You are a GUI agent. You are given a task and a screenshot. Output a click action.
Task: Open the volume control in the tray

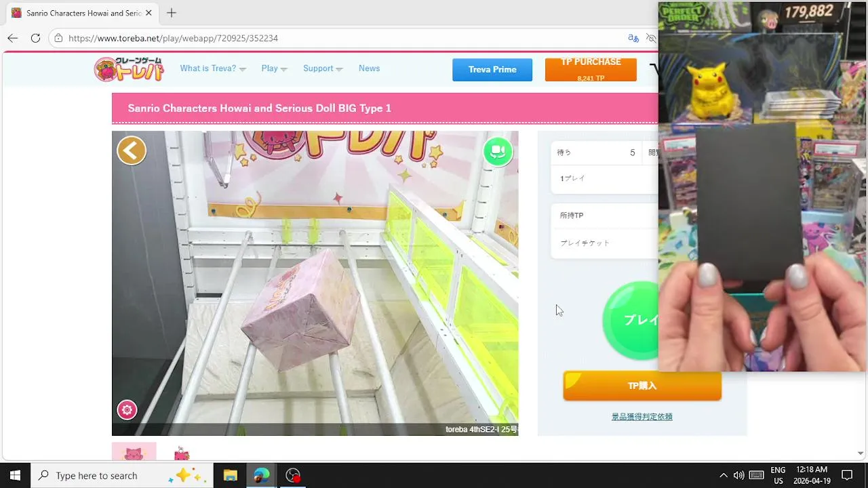[739, 475]
